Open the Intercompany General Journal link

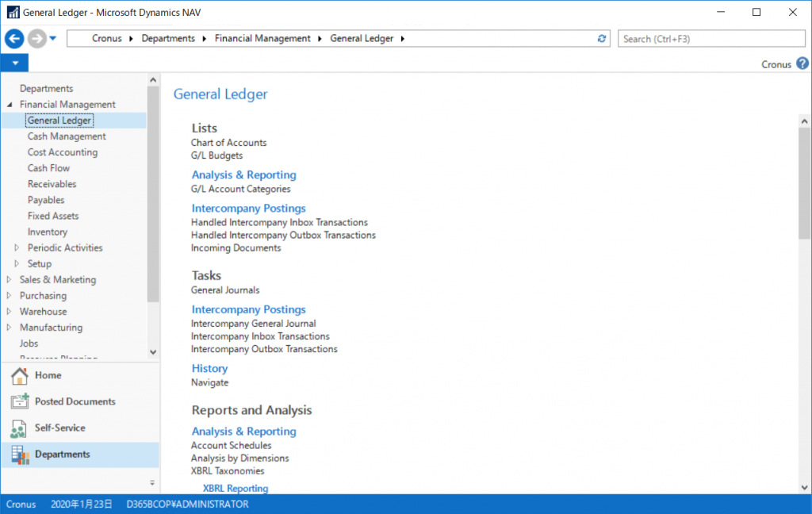coord(253,324)
